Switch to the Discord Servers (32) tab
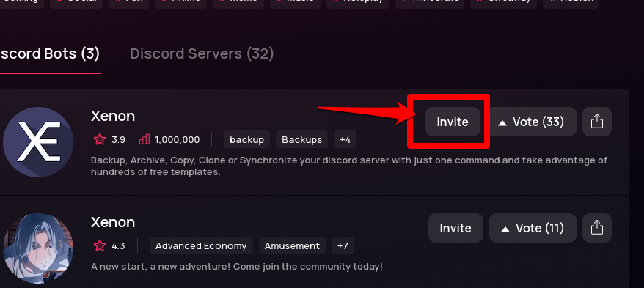 (202, 53)
